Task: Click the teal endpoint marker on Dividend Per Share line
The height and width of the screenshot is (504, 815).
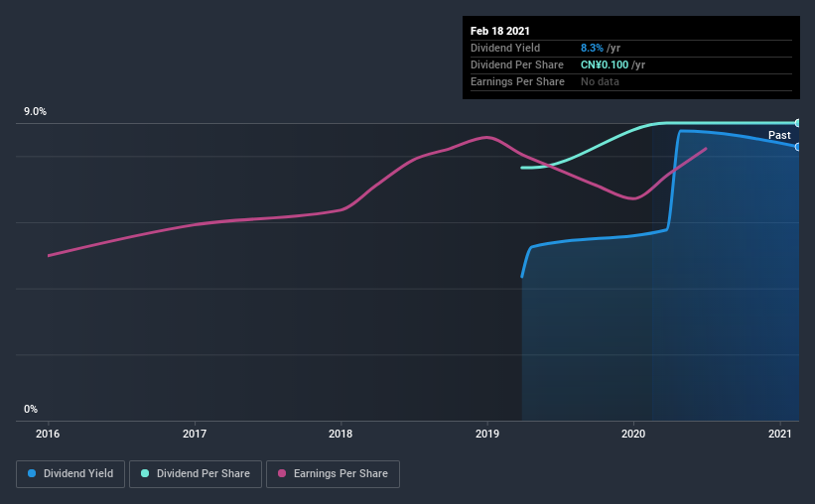Action: pyautogui.click(x=797, y=123)
